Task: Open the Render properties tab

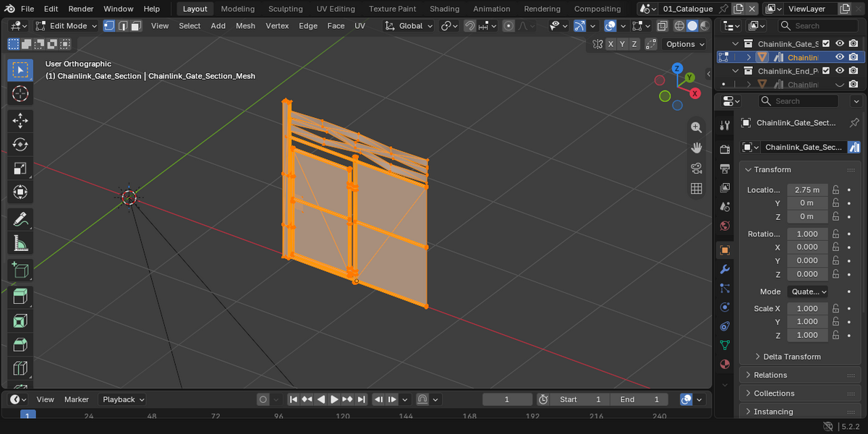Action: click(x=725, y=149)
